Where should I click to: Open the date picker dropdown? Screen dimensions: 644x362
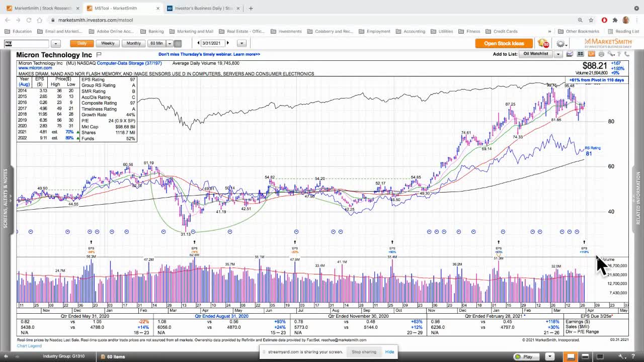tap(242, 43)
